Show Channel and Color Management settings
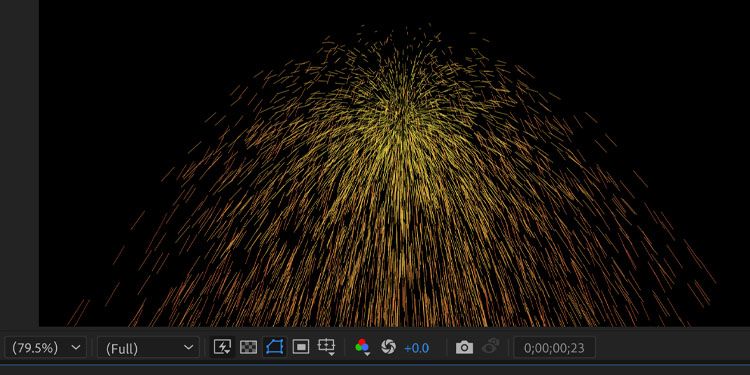The width and height of the screenshot is (750, 375). [363, 347]
